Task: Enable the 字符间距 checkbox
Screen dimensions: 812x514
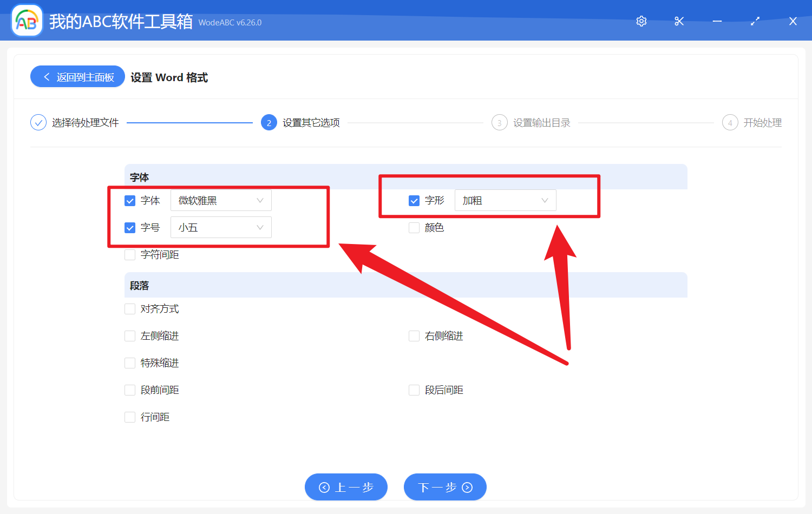Action: tap(130, 255)
